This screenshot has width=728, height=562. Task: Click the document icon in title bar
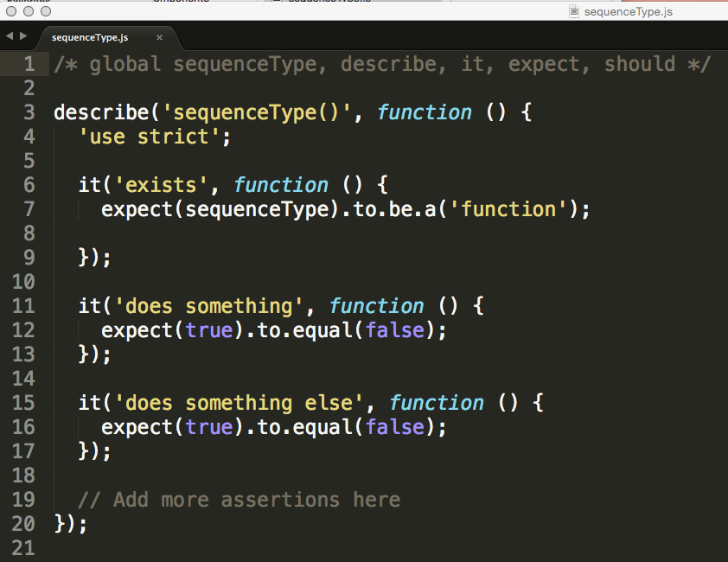tap(573, 11)
